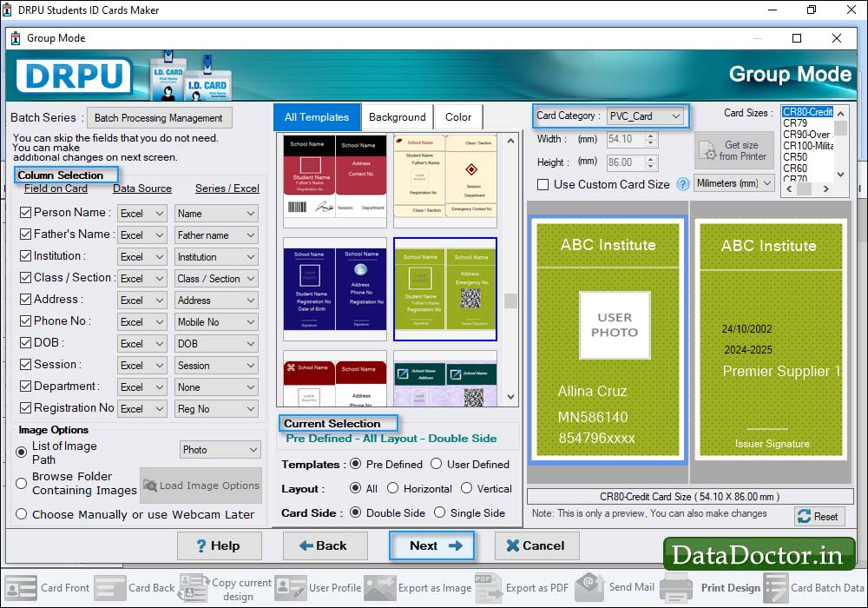This screenshot has height=608, width=868.
Task: Click the Reset refresh icon button
Action: coord(820,516)
